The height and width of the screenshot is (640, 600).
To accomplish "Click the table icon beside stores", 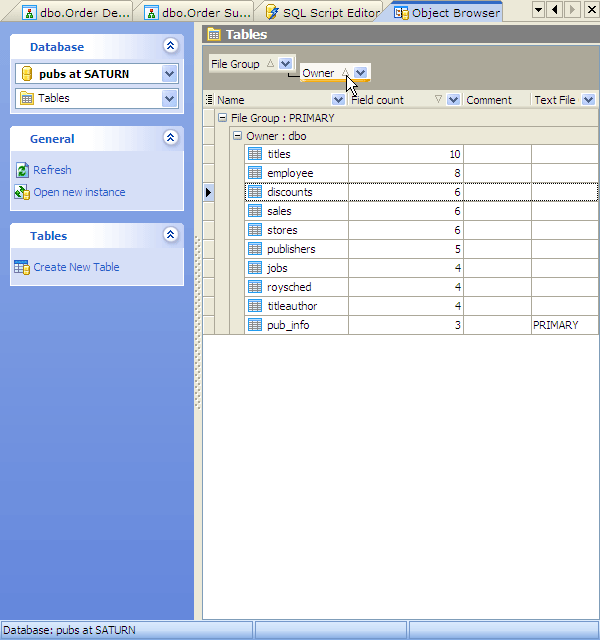I will pos(255,230).
